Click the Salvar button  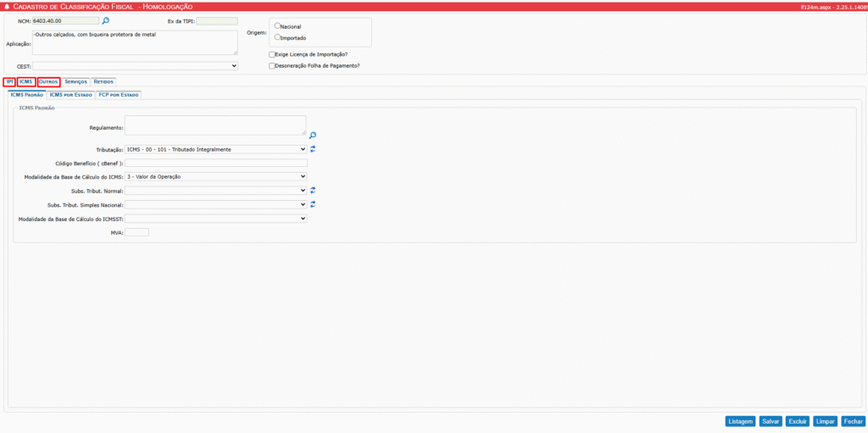click(x=770, y=421)
